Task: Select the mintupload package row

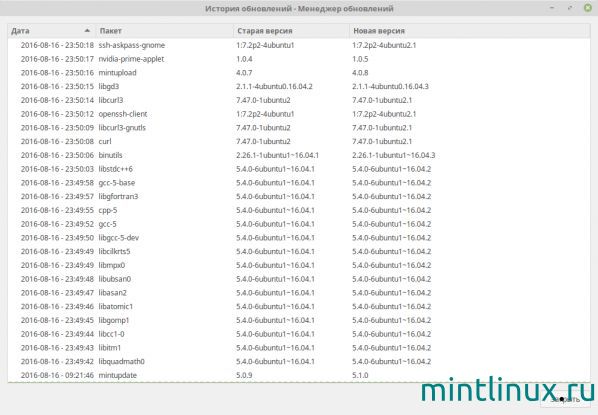Action: [x=299, y=72]
